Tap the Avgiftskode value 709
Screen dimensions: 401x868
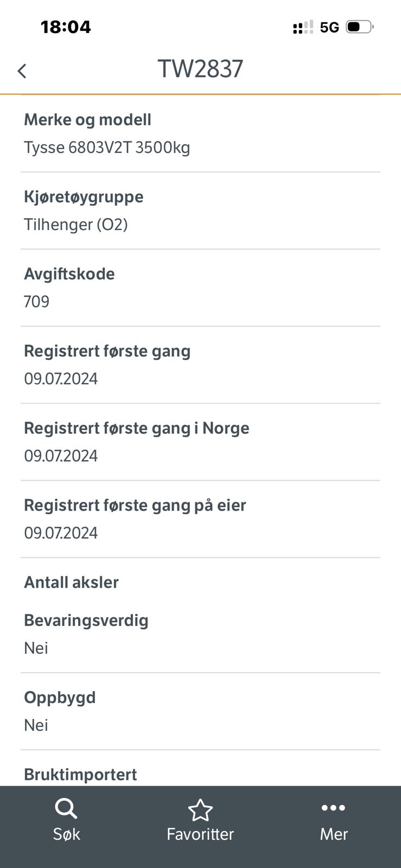37,302
